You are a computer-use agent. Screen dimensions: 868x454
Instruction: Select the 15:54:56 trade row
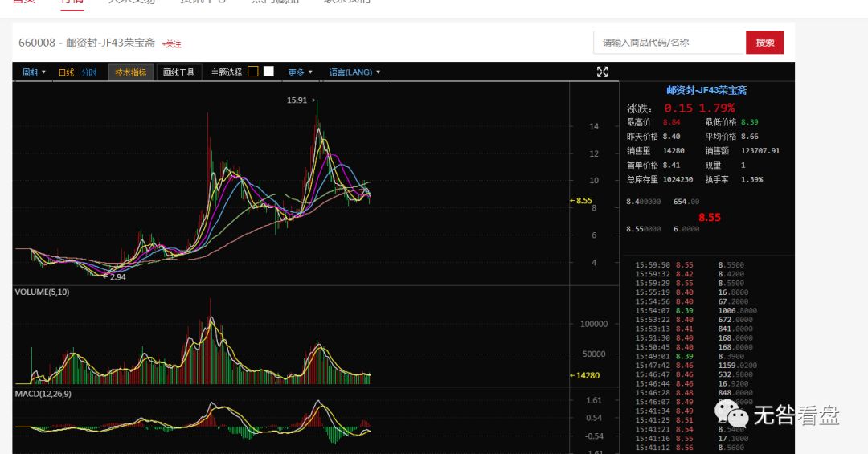692,302
